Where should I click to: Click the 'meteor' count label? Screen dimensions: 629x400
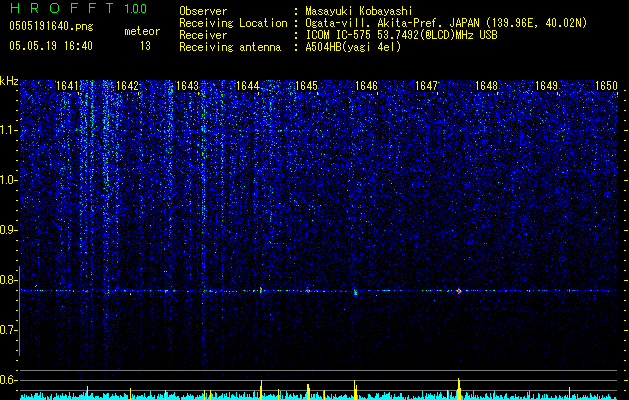(x=142, y=31)
